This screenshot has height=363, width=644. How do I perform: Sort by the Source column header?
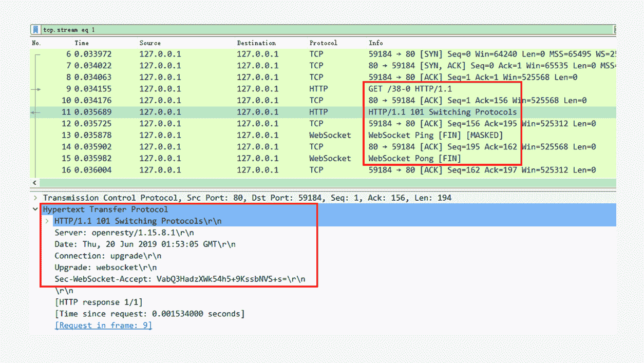click(150, 43)
